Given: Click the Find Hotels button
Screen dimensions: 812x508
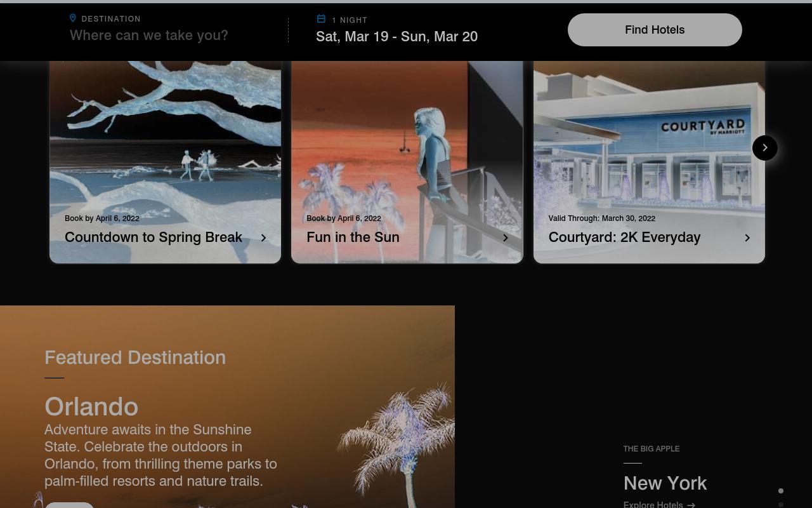Looking at the screenshot, I should coord(655,30).
